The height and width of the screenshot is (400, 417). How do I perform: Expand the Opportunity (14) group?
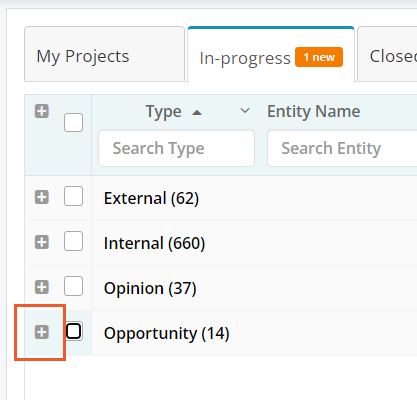tap(42, 332)
